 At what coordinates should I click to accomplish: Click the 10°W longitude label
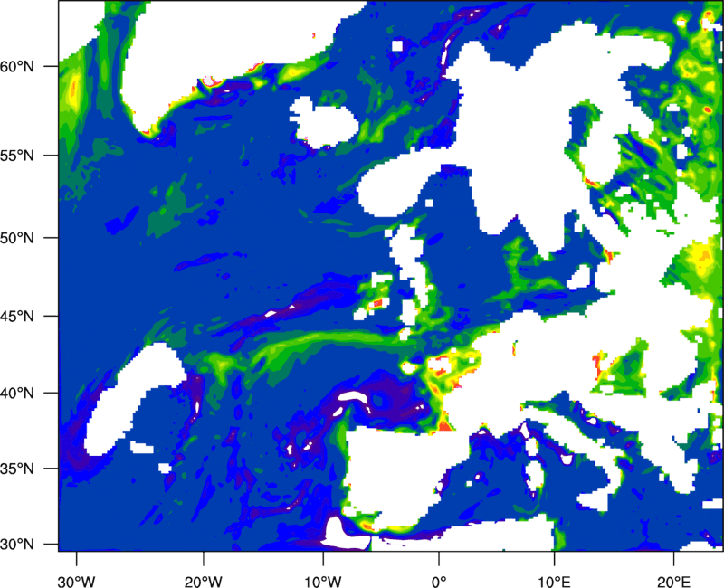[322, 582]
